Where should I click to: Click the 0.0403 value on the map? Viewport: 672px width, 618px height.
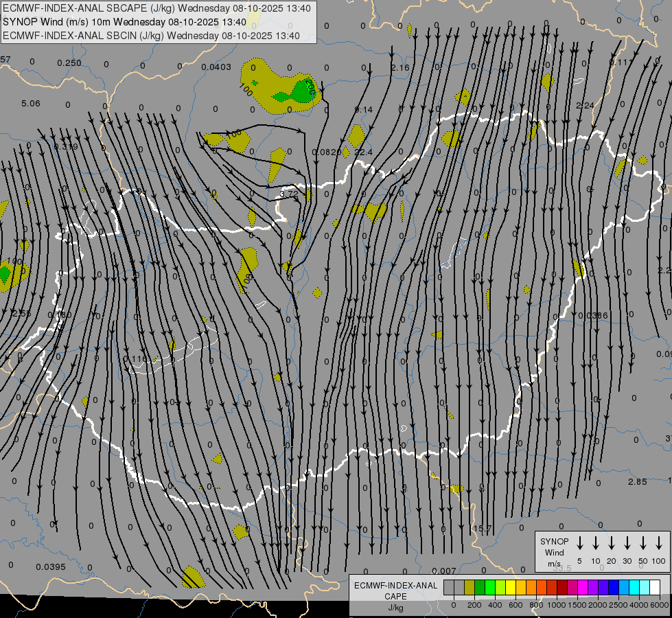[x=216, y=67]
